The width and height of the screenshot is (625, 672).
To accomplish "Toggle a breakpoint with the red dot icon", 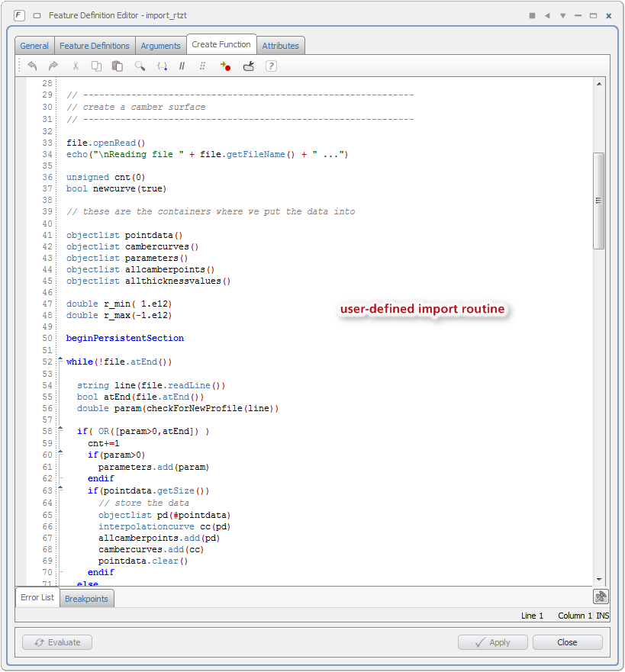I will (x=225, y=66).
